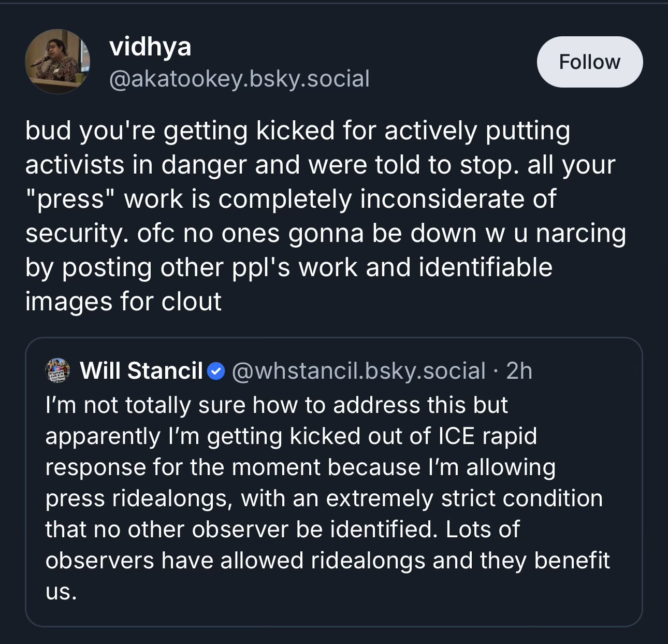
Task: Click the vidhya display name
Action: (150, 47)
